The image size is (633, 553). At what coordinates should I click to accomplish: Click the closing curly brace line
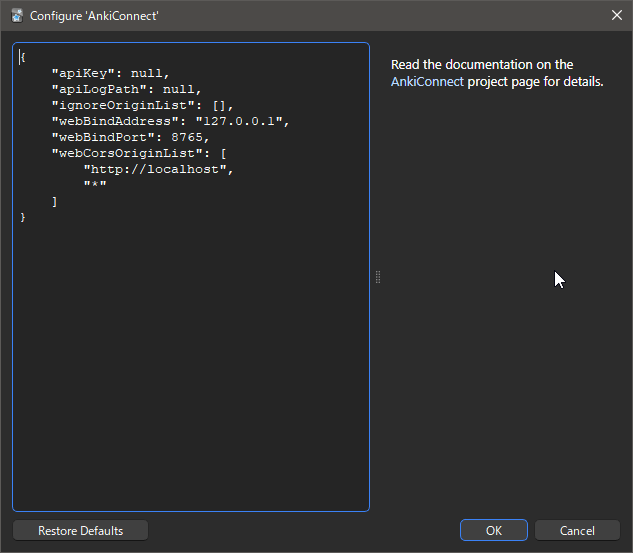coord(23,217)
